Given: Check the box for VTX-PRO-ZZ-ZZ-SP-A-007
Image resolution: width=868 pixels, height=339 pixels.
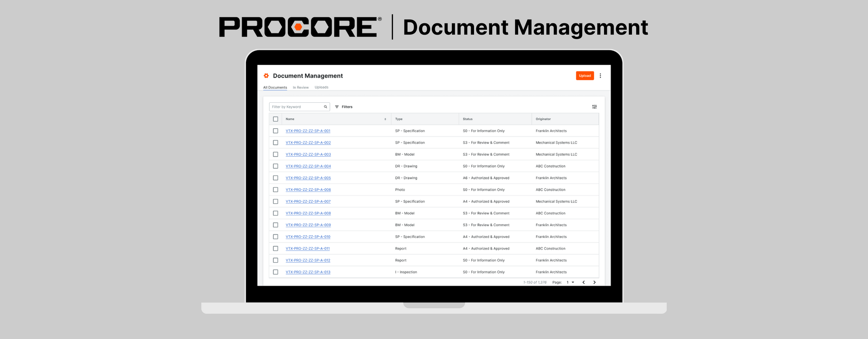Looking at the screenshot, I should (276, 202).
